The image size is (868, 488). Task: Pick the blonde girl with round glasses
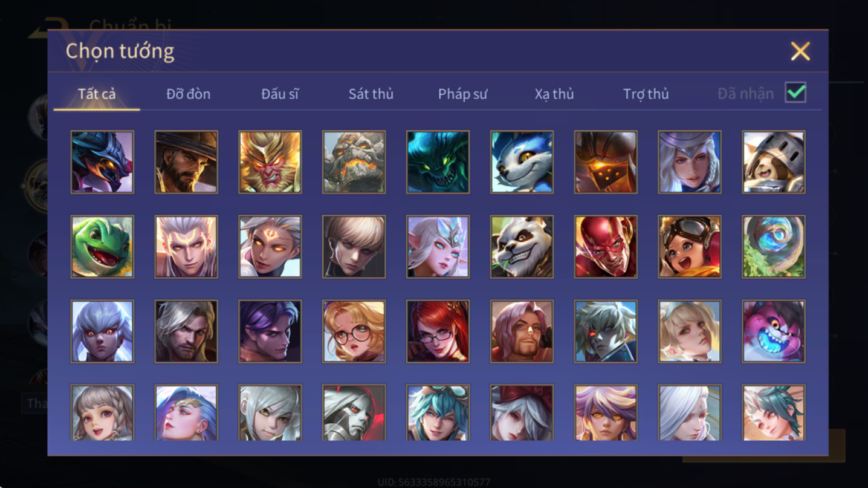pos(354,331)
